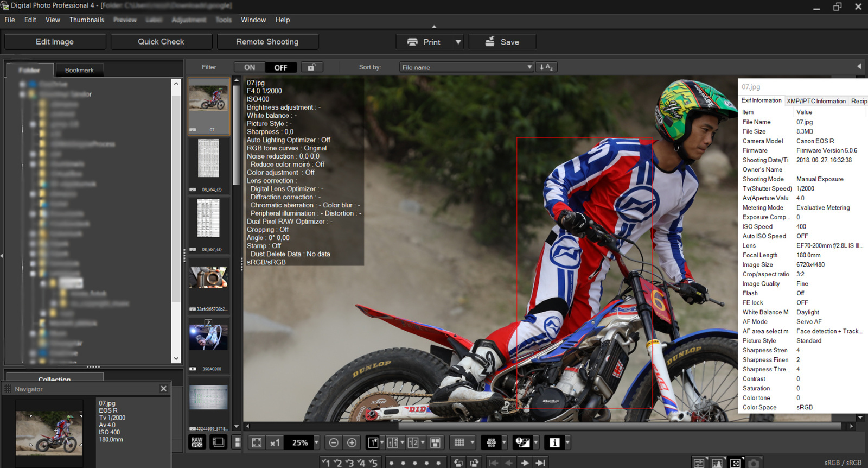This screenshot has height=468, width=868.
Task: Open the AF points dropdown arrow
Action: coord(504,442)
